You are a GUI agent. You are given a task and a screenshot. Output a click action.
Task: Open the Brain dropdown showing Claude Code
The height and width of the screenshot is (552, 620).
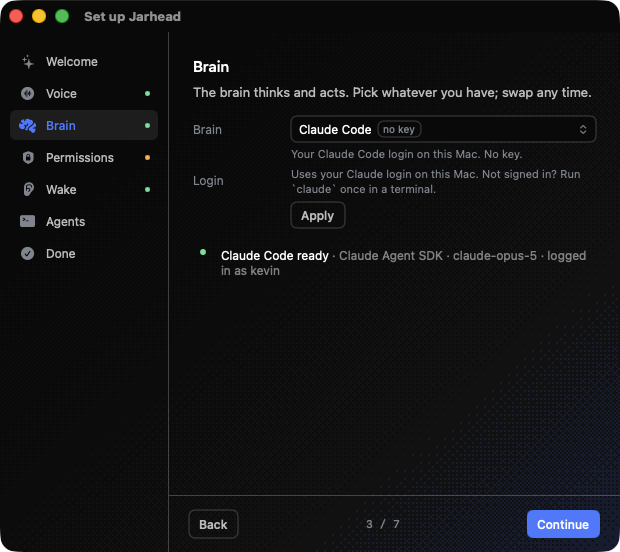443,129
